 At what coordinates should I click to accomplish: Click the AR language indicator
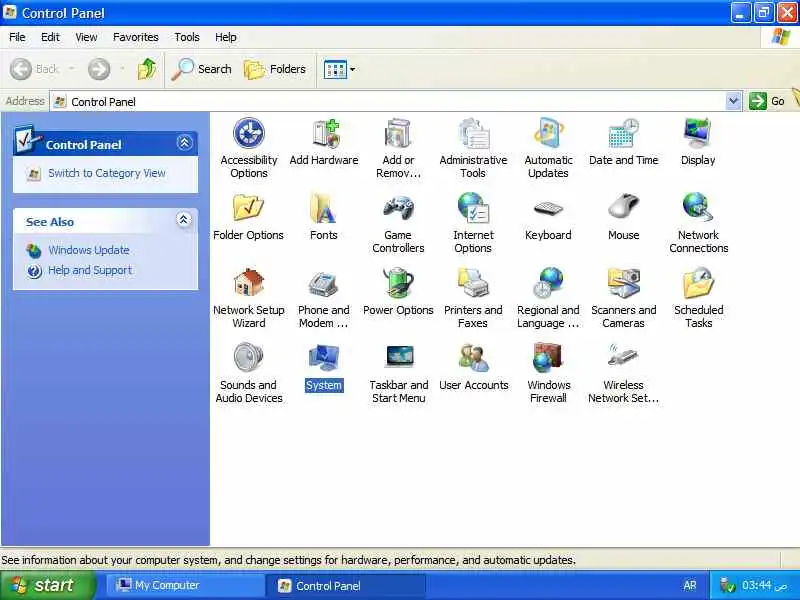pos(690,585)
